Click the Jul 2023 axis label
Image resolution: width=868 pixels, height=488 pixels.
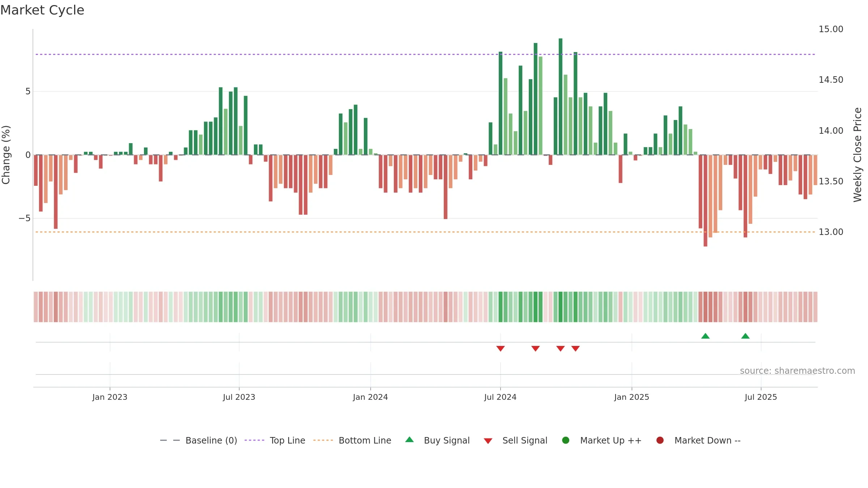239,397
